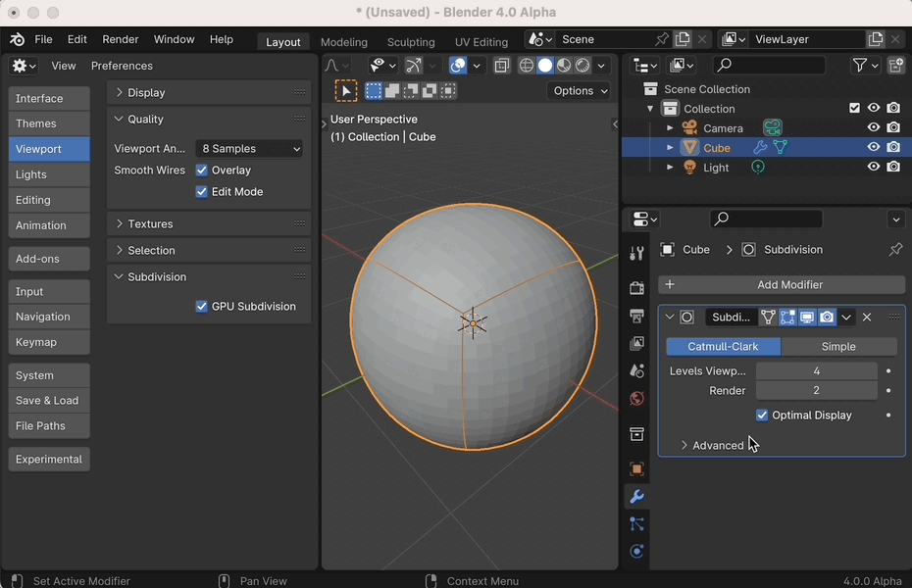Expand the Advanced section of modifier
The width and height of the screenshot is (912, 588).
718,445
